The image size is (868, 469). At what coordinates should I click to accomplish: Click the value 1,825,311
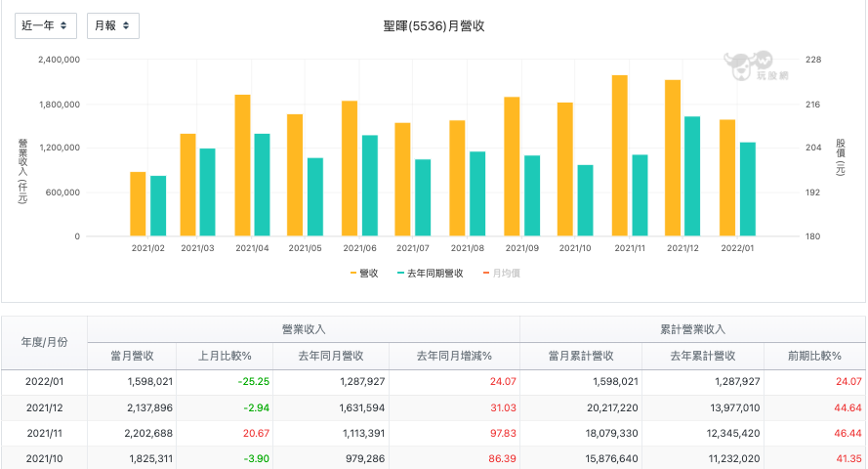150,458
